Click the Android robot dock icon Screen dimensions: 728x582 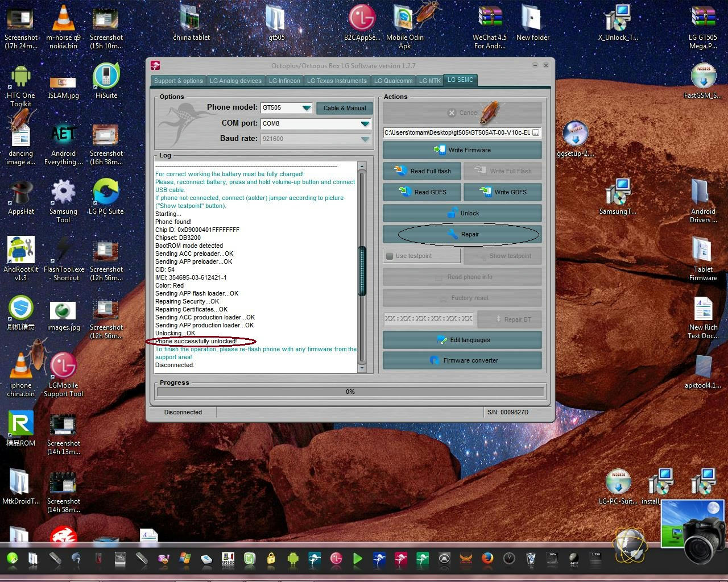click(x=293, y=559)
